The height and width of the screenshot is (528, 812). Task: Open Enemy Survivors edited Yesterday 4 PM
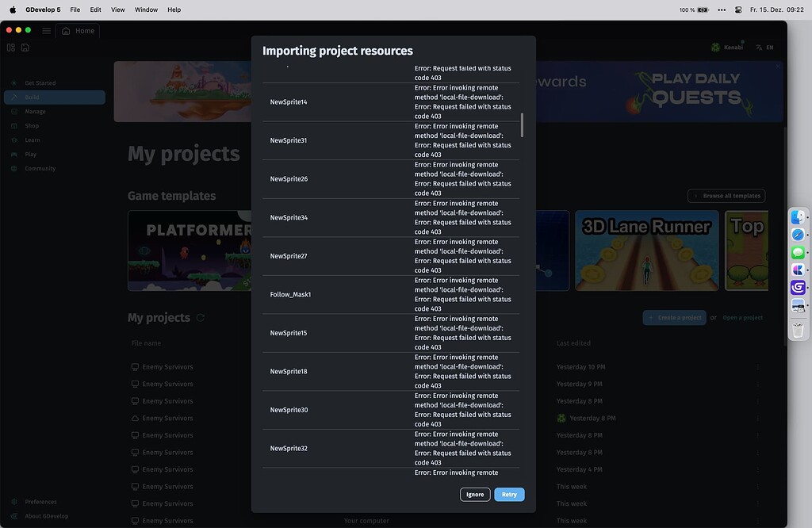click(x=167, y=469)
